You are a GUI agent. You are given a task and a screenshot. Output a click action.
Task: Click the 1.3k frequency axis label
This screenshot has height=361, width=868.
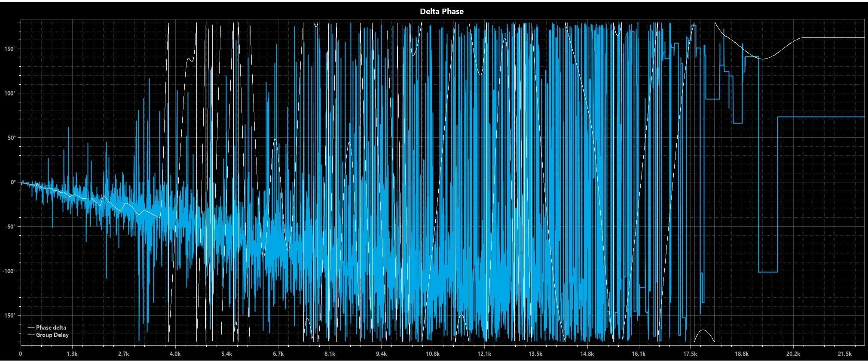(x=72, y=354)
